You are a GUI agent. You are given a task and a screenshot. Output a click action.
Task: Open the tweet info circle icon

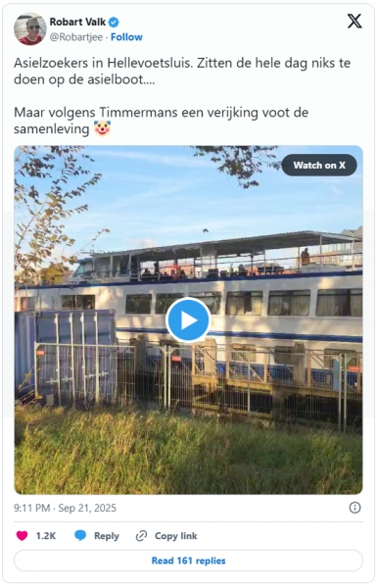[x=354, y=508]
